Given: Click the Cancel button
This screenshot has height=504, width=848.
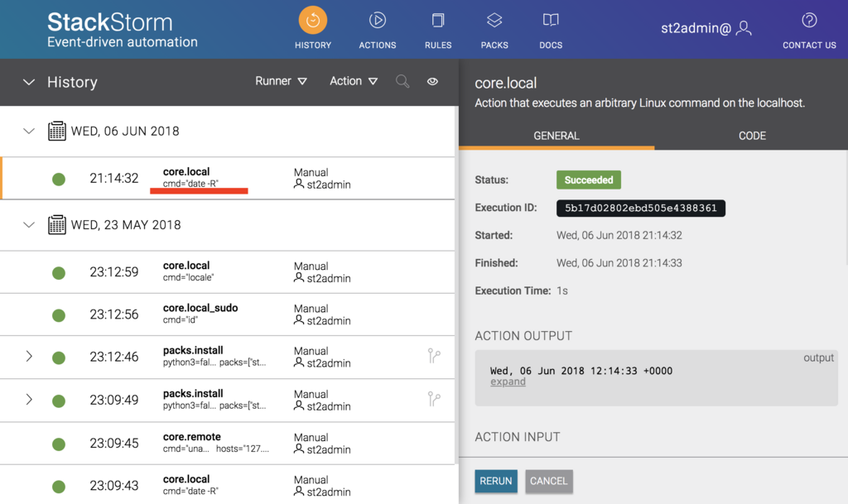Looking at the screenshot, I should point(548,481).
